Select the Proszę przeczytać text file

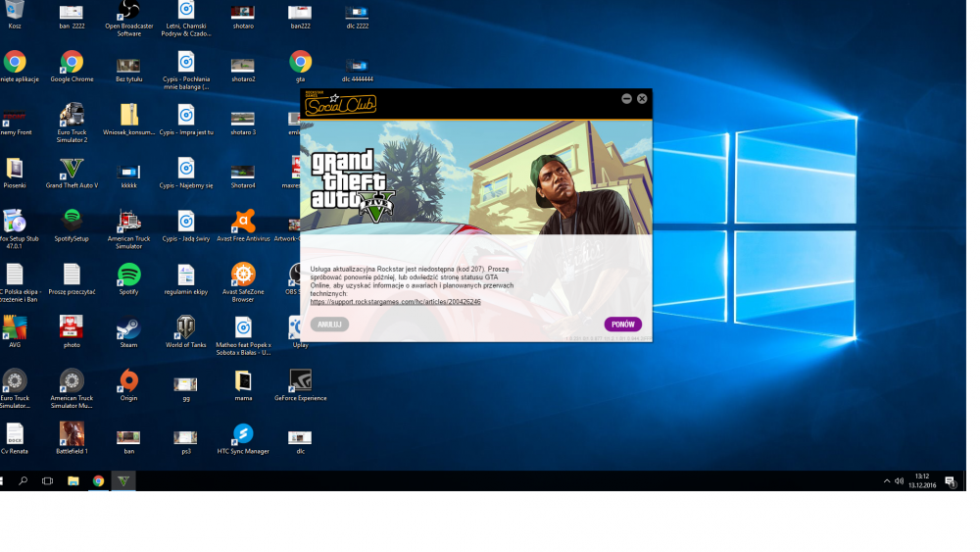(x=72, y=279)
